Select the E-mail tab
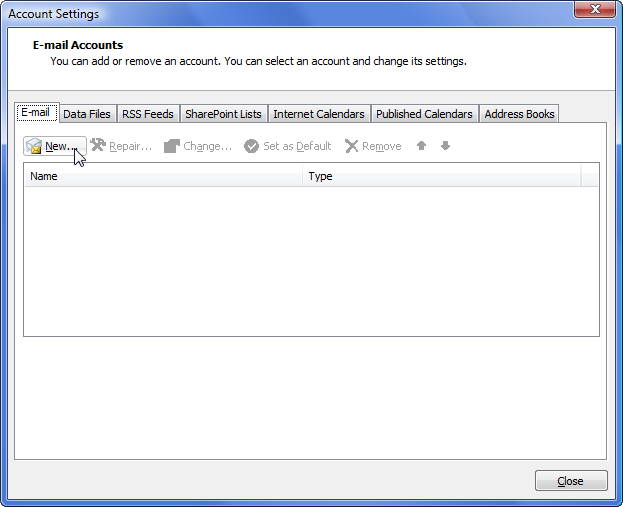Screen dimensions: 623x507 click(36, 113)
